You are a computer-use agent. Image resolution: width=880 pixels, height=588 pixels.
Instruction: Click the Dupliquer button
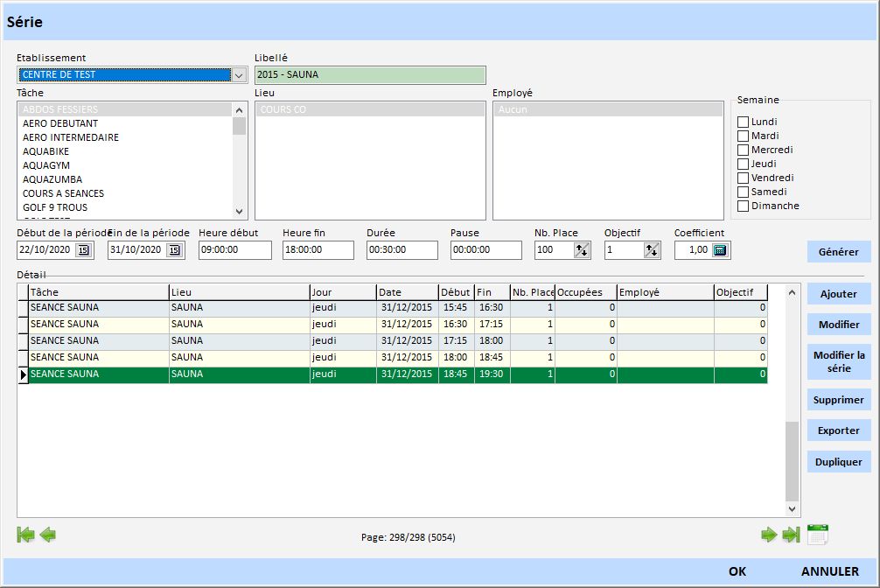[838, 462]
